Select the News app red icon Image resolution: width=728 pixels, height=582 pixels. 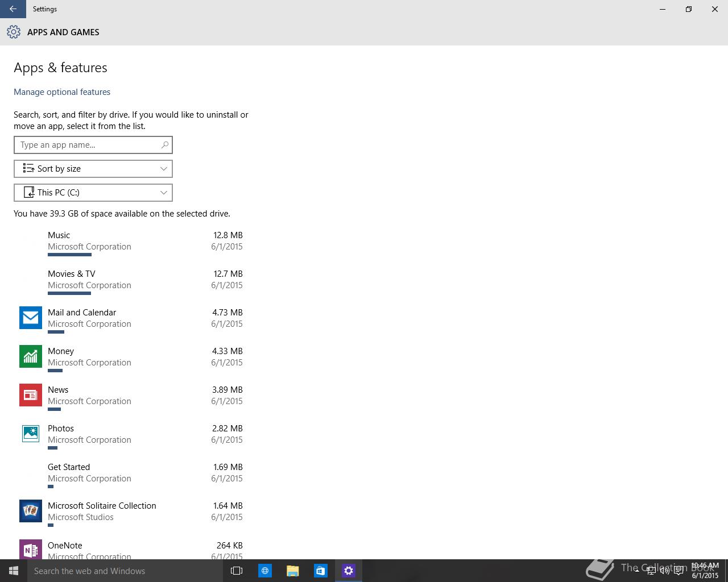(31, 395)
